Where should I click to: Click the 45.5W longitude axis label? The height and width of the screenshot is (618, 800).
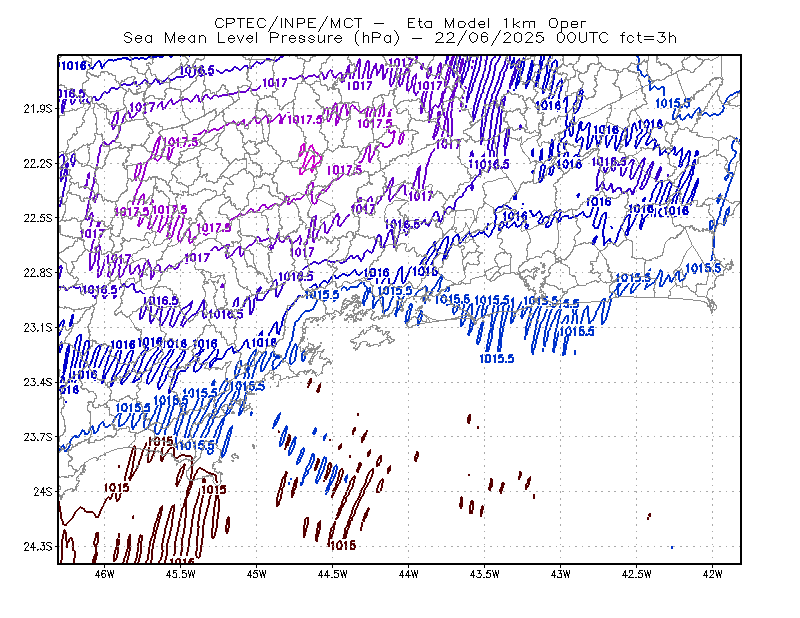coord(181,574)
